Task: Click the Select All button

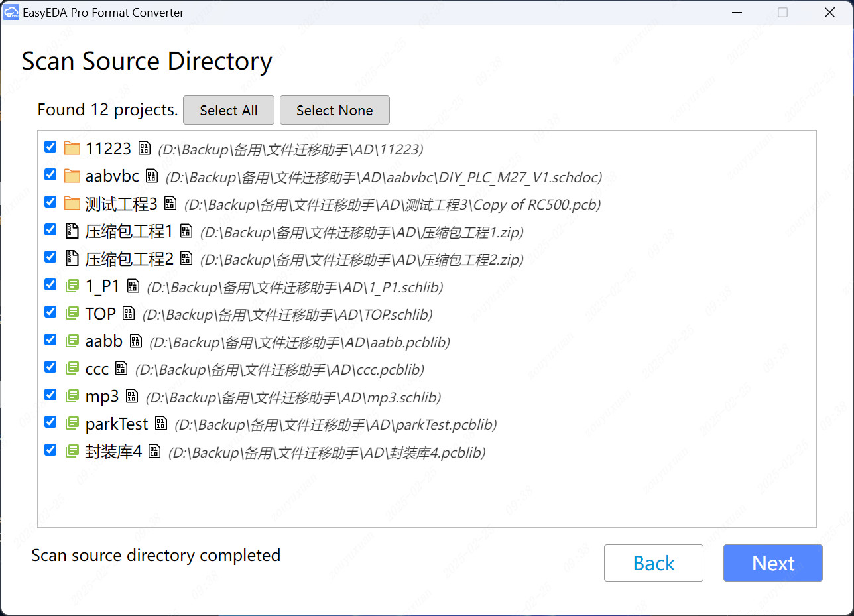Action: pyautogui.click(x=229, y=110)
